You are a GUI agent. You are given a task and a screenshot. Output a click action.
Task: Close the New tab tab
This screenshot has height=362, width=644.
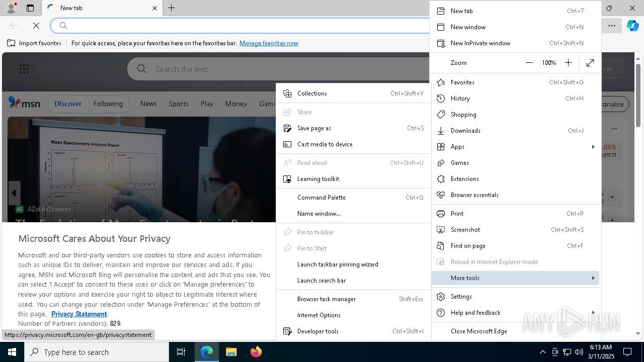click(x=154, y=8)
